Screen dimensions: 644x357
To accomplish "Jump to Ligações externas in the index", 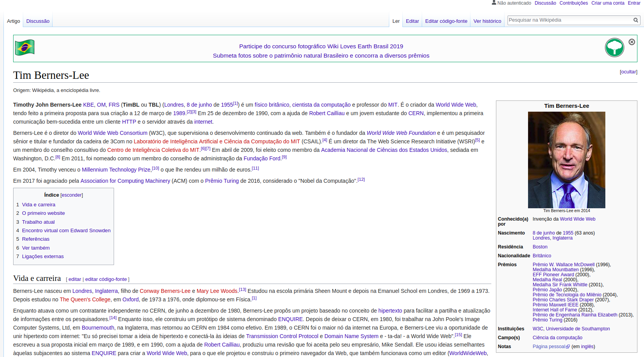I will coord(43,257).
